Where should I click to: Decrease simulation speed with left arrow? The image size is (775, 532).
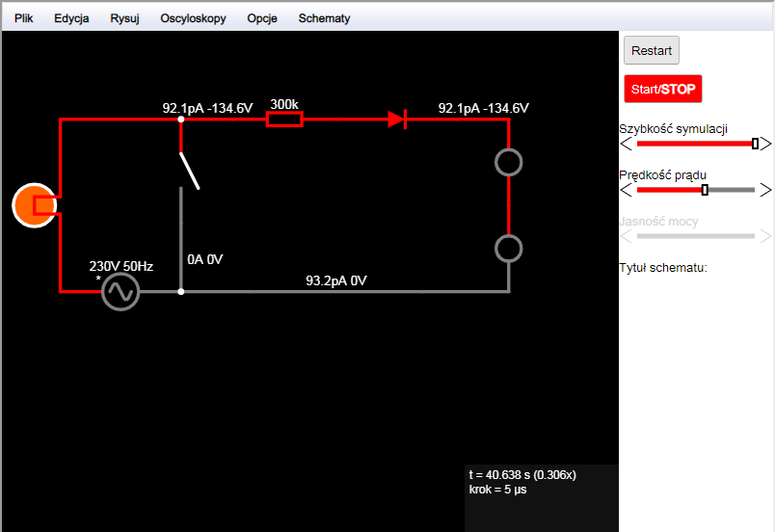point(627,145)
